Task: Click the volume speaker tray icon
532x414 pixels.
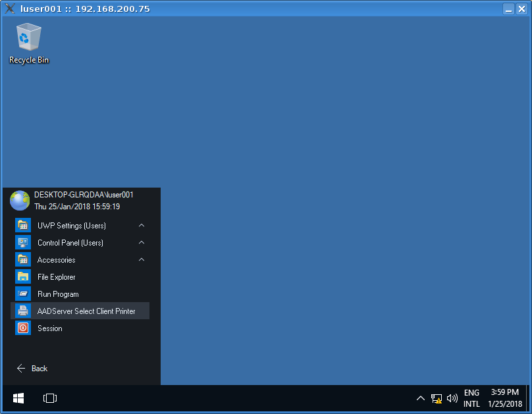Action: tap(452, 398)
